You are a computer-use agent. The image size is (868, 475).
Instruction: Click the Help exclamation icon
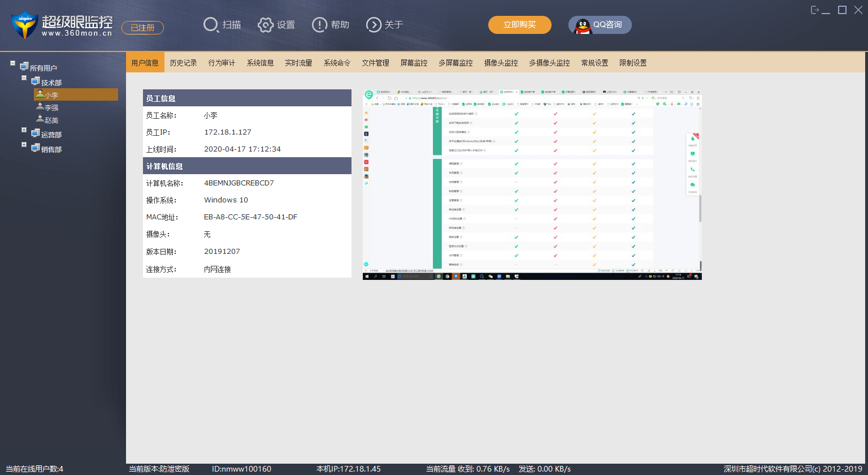(319, 25)
